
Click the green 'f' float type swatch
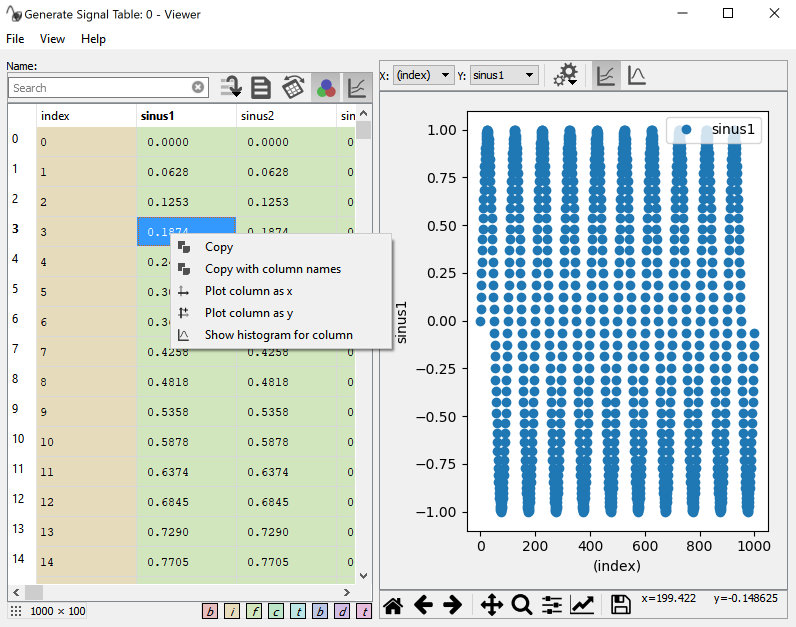pyautogui.click(x=254, y=611)
